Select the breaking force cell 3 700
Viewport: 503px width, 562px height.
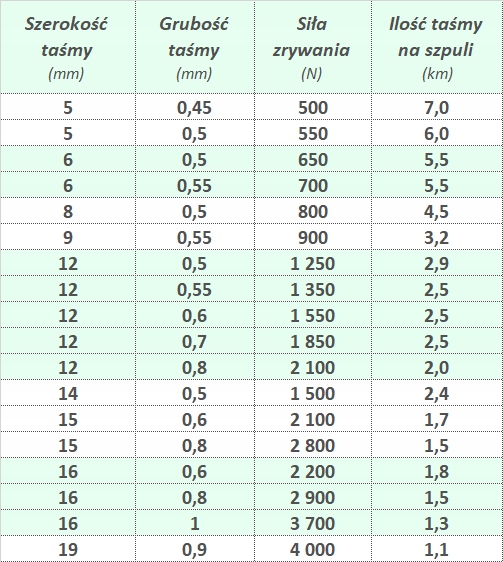point(313,523)
